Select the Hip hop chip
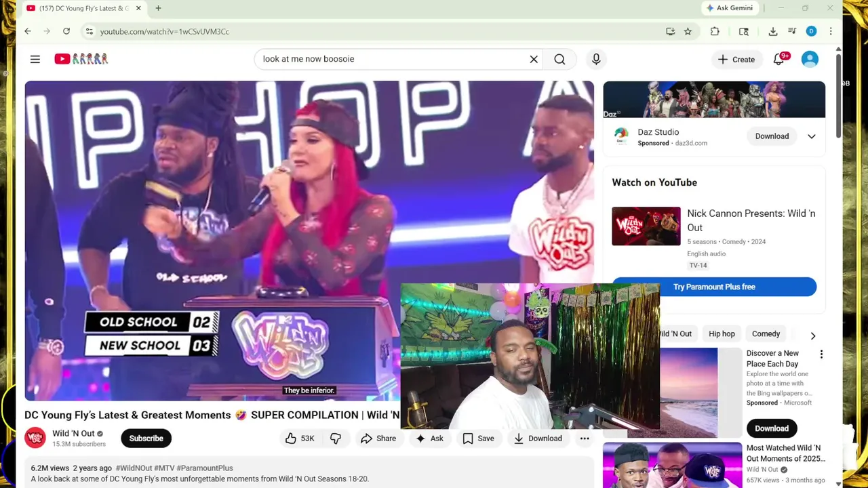The width and height of the screenshot is (868, 488). (722, 333)
